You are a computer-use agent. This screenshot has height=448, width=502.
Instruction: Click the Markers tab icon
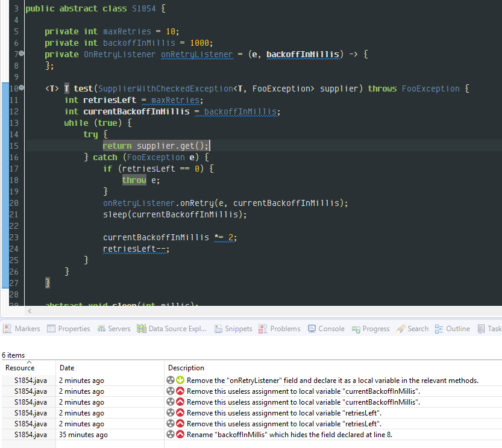point(7,329)
